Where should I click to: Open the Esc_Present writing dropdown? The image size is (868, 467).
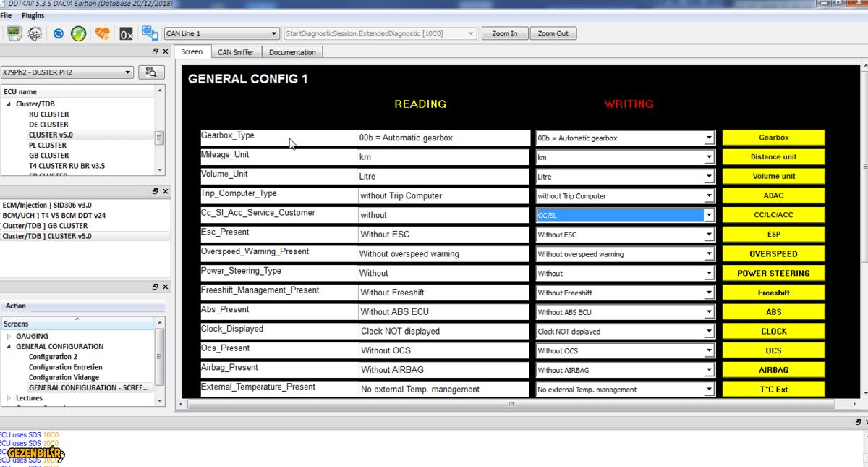(625, 235)
